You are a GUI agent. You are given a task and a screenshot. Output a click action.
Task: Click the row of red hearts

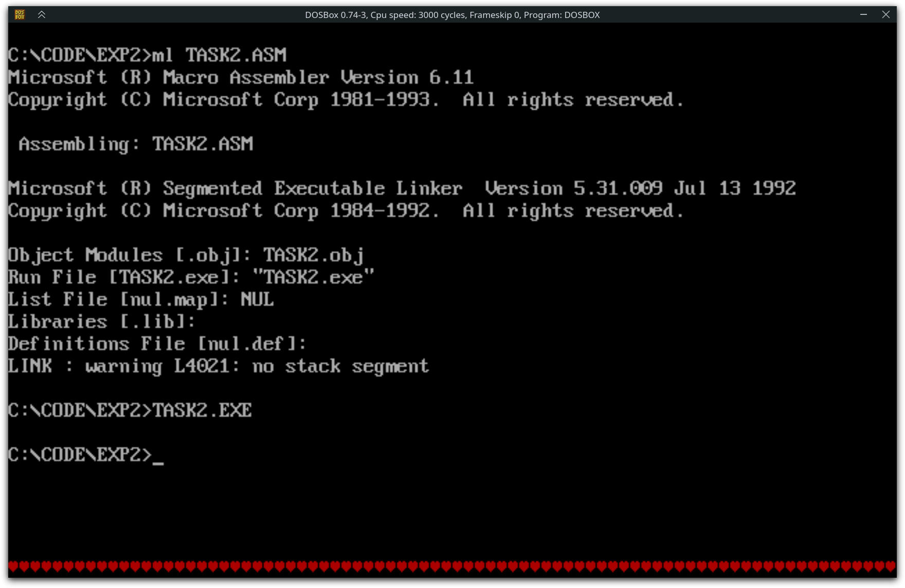451,566
